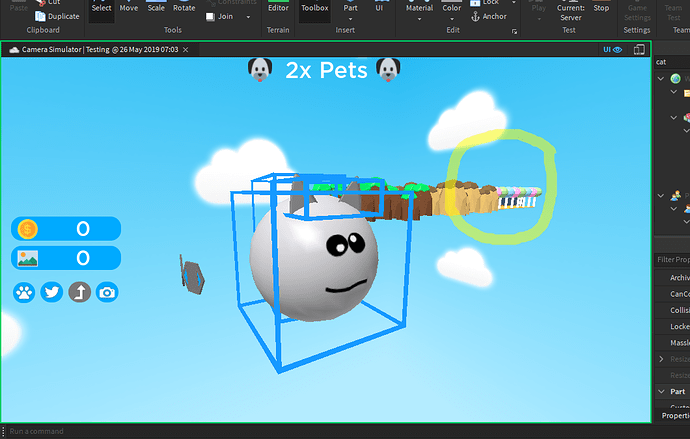Screen dimensions: 690x439
Task: Activate the Move tool
Action: (x=128, y=7)
